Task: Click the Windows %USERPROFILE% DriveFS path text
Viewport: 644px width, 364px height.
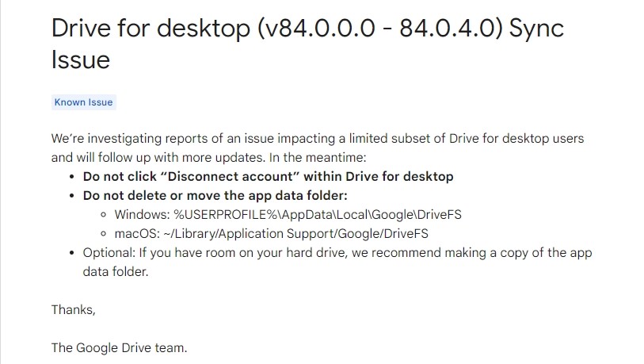Action: 288,215
